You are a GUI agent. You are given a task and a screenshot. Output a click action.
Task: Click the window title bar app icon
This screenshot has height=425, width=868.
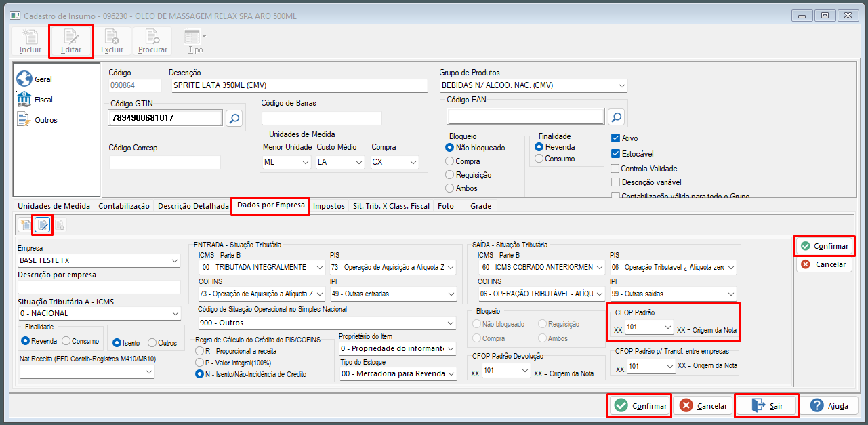[x=14, y=16]
